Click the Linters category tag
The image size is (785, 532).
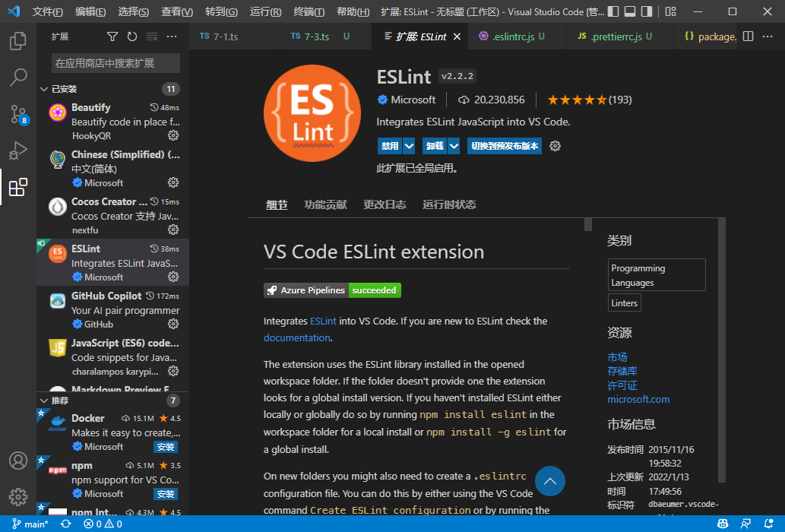click(x=625, y=302)
